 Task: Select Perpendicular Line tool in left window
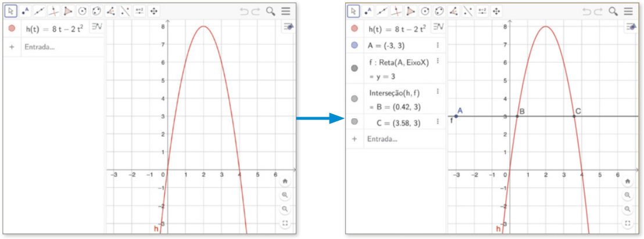coord(54,12)
